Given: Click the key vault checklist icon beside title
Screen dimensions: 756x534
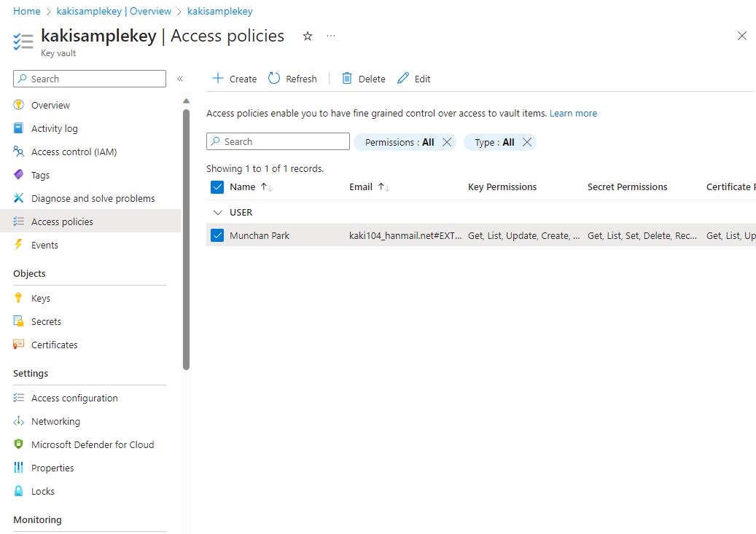Looking at the screenshot, I should pyautogui.click(x=23, y=42).
